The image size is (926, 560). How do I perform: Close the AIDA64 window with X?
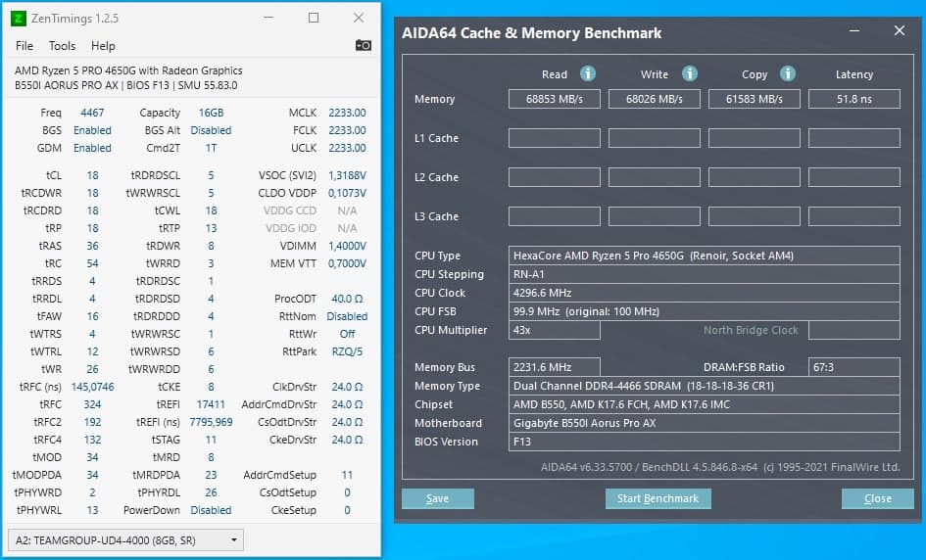899,30
